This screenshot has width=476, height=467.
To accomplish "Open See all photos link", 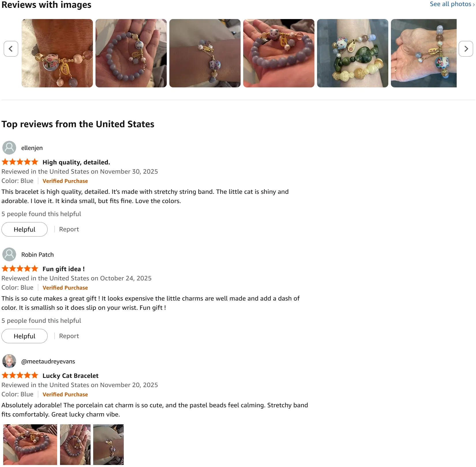I will 452,4.
